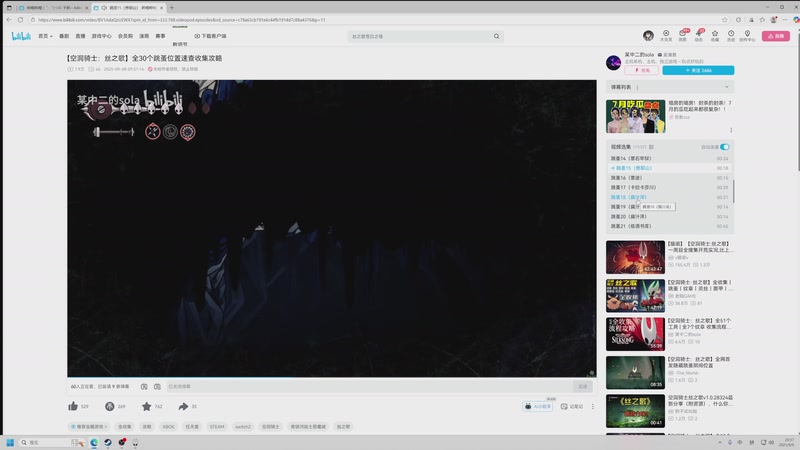Click the 发消息 send message link
The height and width of the screenshot is (450, 800).
tap(667, 55)
